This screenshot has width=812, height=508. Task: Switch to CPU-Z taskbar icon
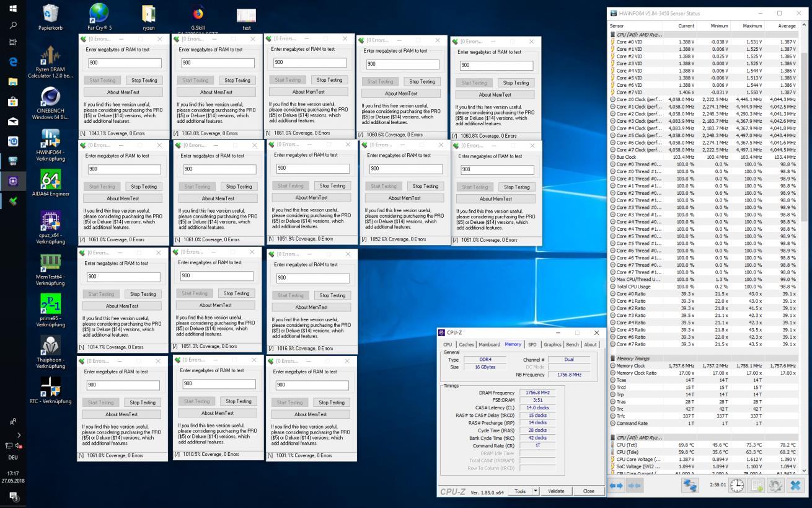13,182
